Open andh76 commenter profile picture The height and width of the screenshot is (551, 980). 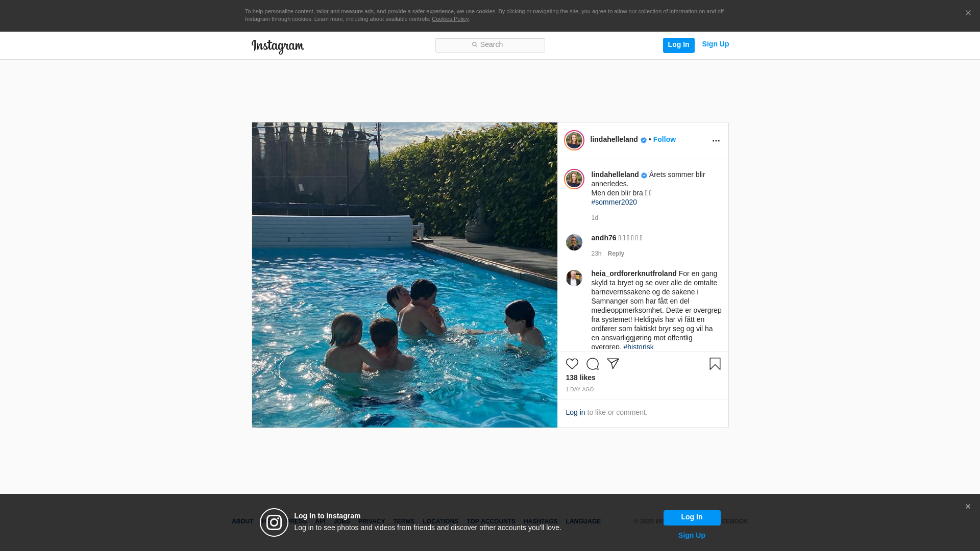point(574,242)
